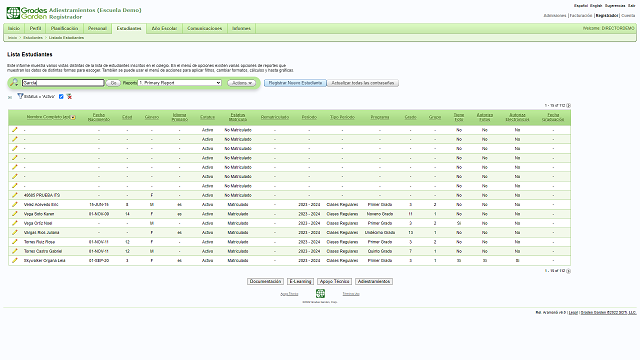
Task: Go to the Admisiones module
Action: point(555,16)
